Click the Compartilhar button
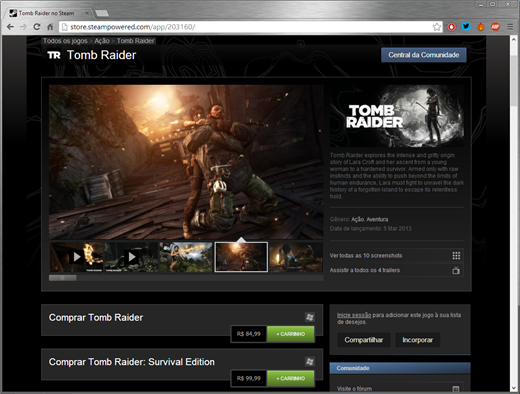520x394 pixels. (x=364, y=340)
